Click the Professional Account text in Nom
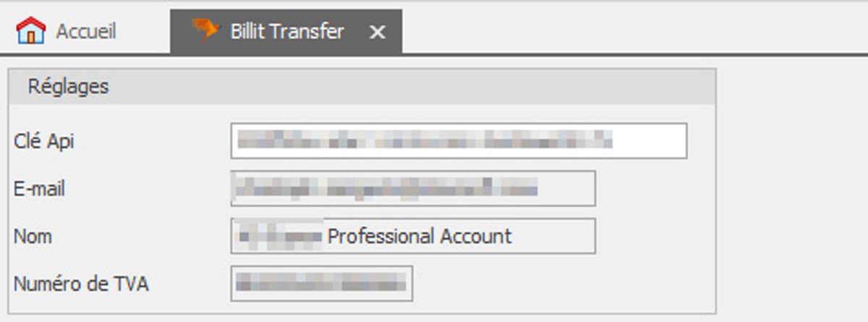Image resolution: width=868 pixels, height=322 pixels. (420, 237)
